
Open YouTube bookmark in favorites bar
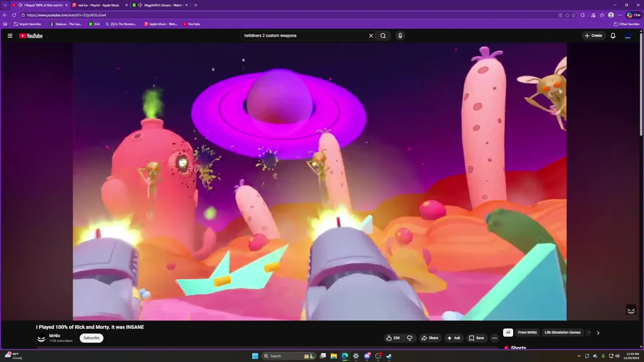pyautogui.click(x=192, y=24)
